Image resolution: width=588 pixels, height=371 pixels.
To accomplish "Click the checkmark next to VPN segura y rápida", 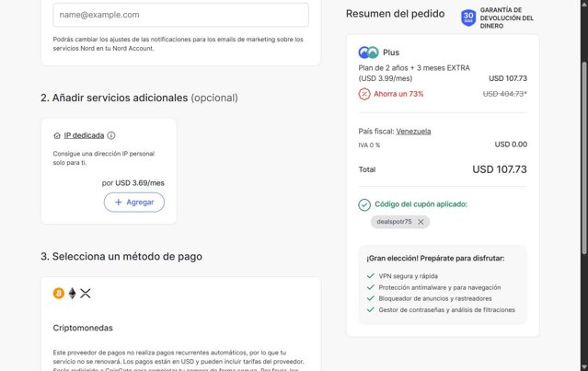I will 371,275.
